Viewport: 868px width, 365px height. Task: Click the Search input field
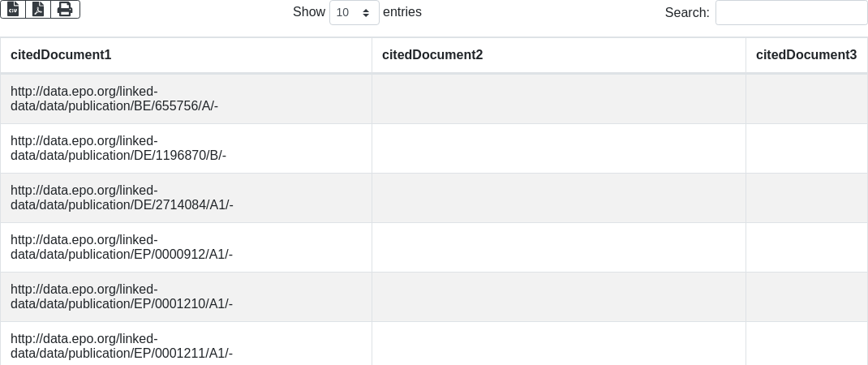tap(791, 13)
